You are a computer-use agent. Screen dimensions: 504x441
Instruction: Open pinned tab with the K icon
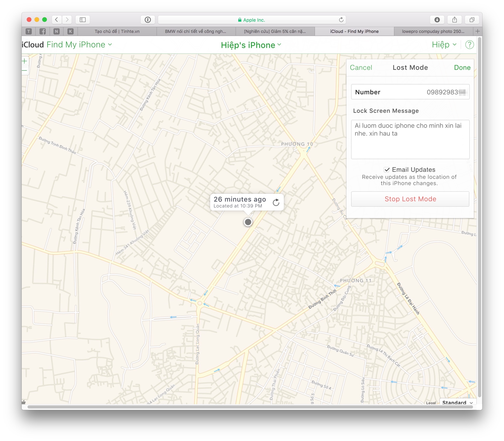click(71, 31)
